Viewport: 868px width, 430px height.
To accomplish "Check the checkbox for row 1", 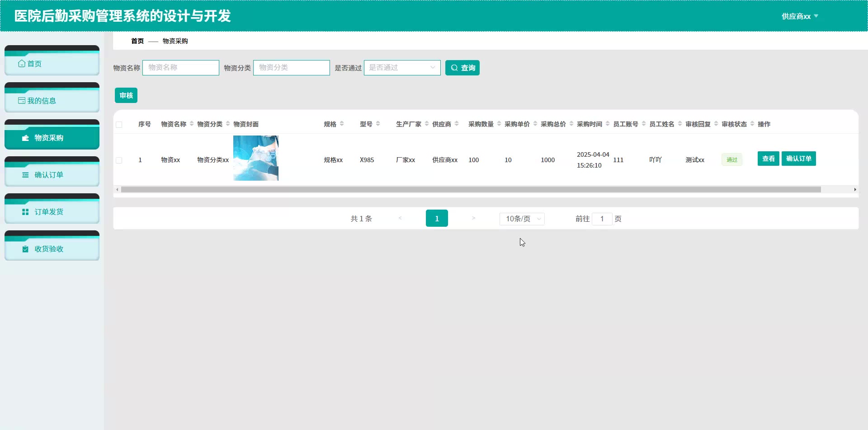I will (119, 160).
